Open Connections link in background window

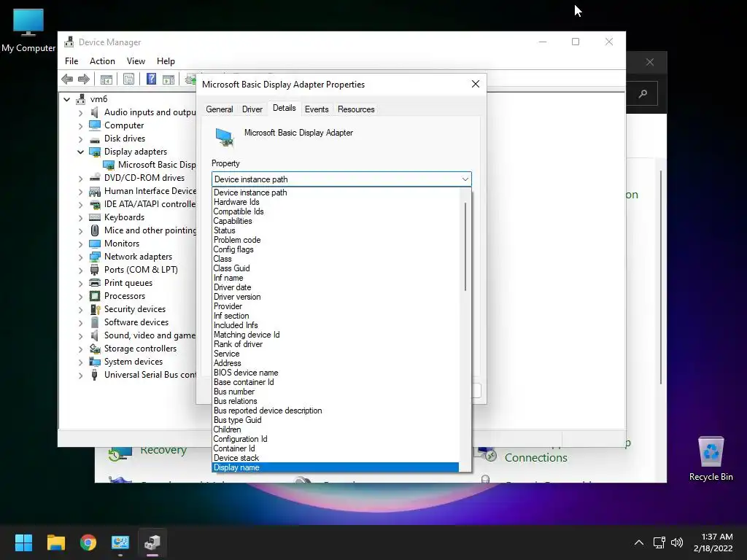coord(536,458)
